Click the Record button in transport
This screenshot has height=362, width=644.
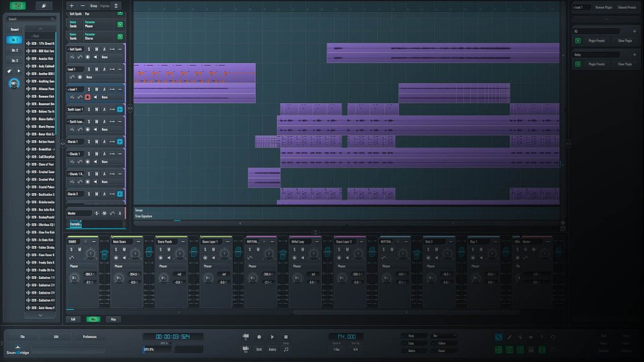point(259,337)
